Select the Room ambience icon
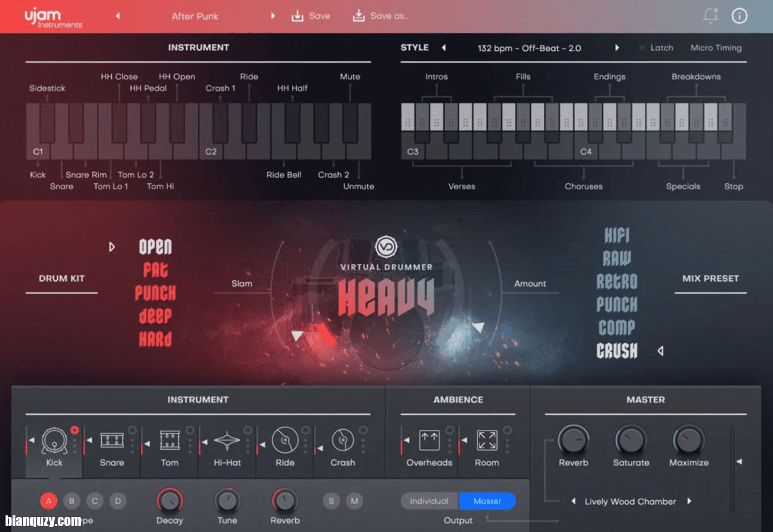The width and height of the screenshot is (773, 532). (x=487, y=440)
